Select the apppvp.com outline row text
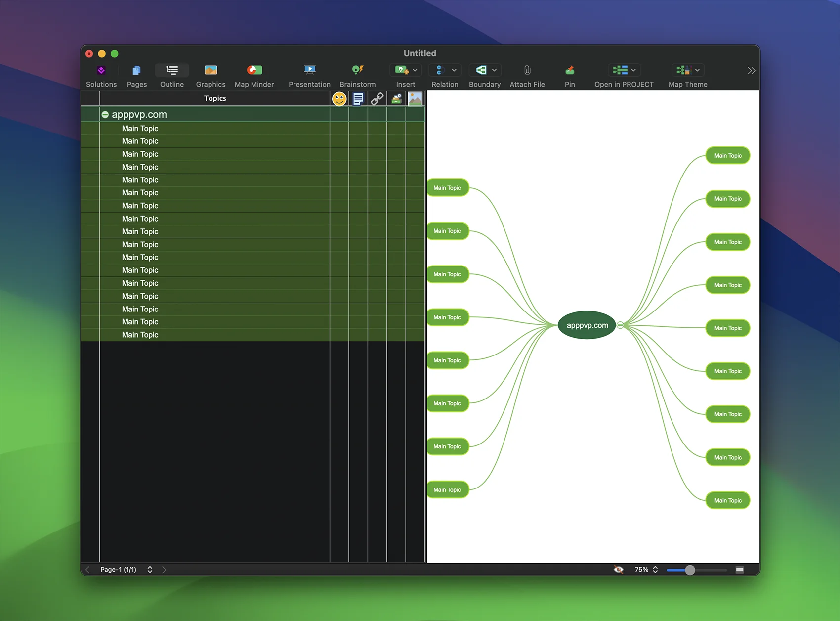Viewport: 840px width, 621px height. [139, 115]
